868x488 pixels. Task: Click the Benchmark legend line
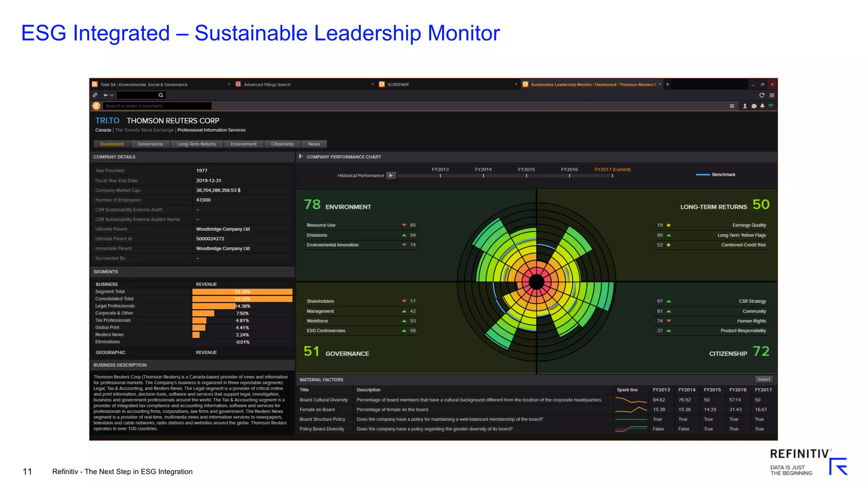[703, 175]
